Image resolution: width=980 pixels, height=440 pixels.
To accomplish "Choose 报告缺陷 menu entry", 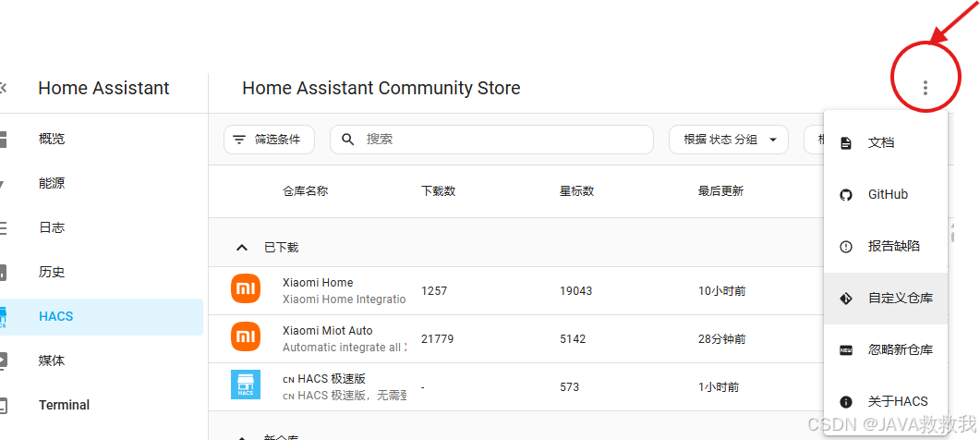I will tap(886, 247).
